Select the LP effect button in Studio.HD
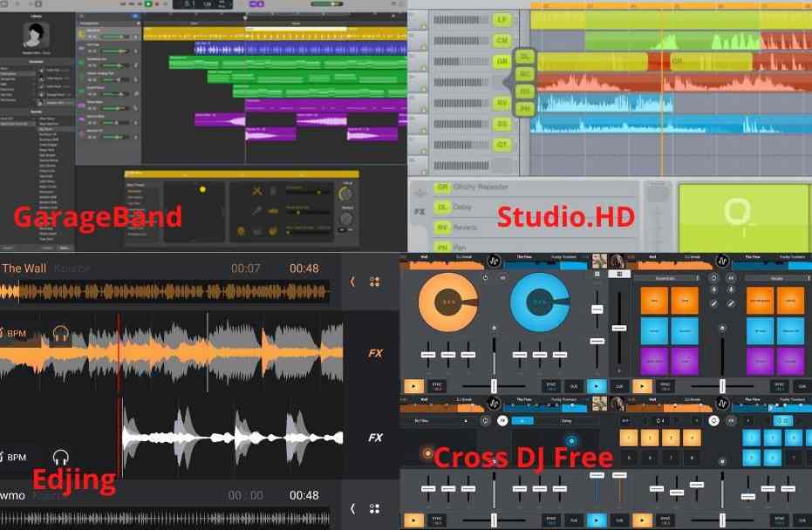The image size is (812, 530). 502,18
